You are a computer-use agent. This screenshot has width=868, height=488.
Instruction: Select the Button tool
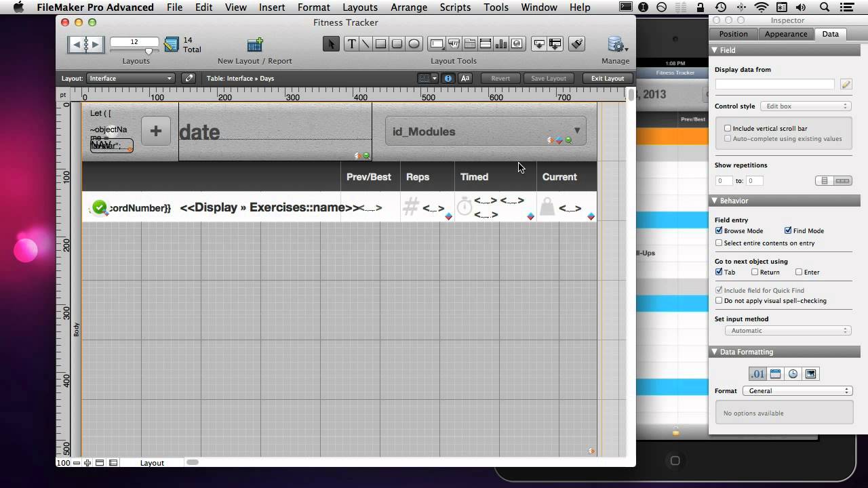[454, 44]
